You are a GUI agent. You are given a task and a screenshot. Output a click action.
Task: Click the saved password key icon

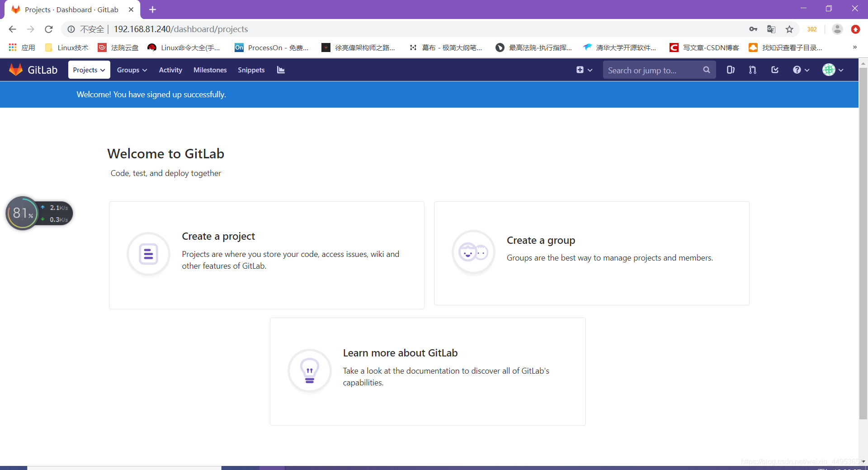point(753,29)
